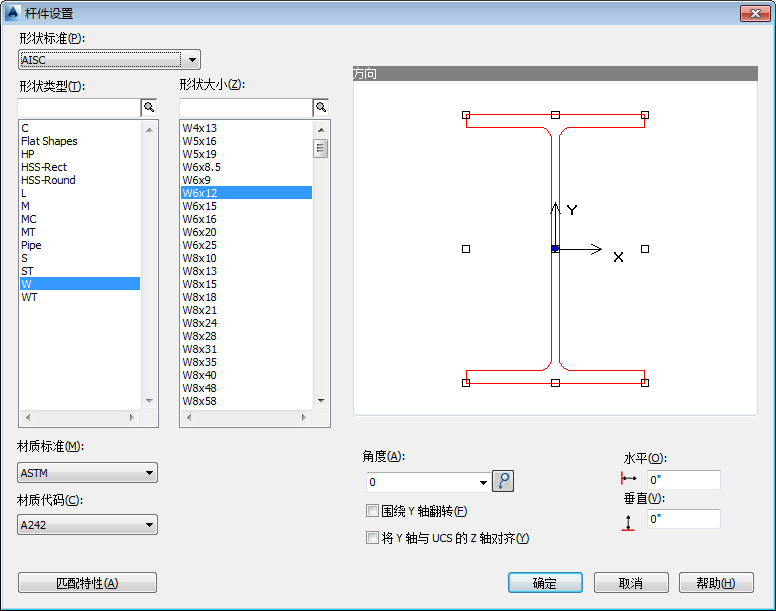Open the AISC shape standard dropdown

coord(109,60)
